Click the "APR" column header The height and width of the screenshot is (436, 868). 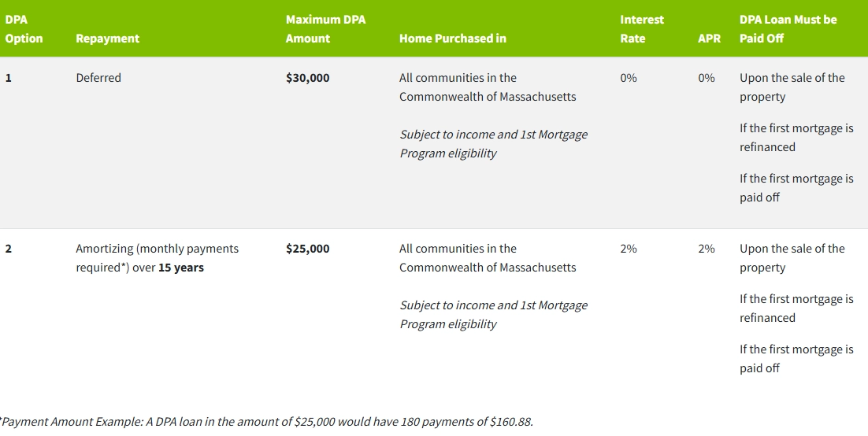click(x=709, y=38)
